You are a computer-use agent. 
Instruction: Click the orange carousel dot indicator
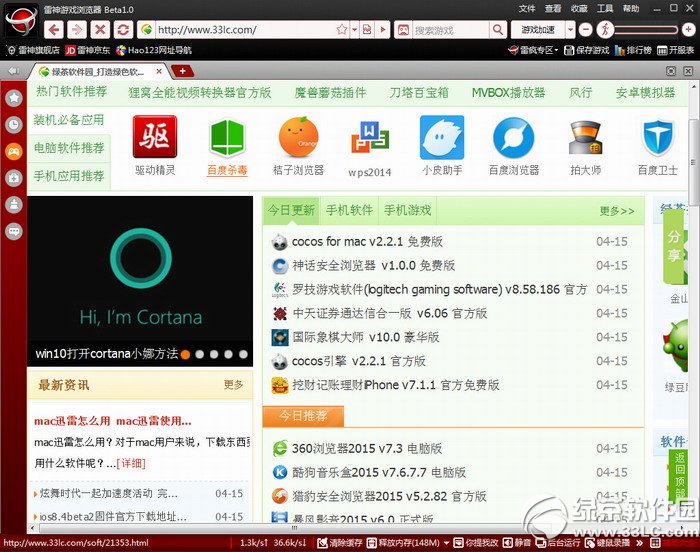[186, 355]
